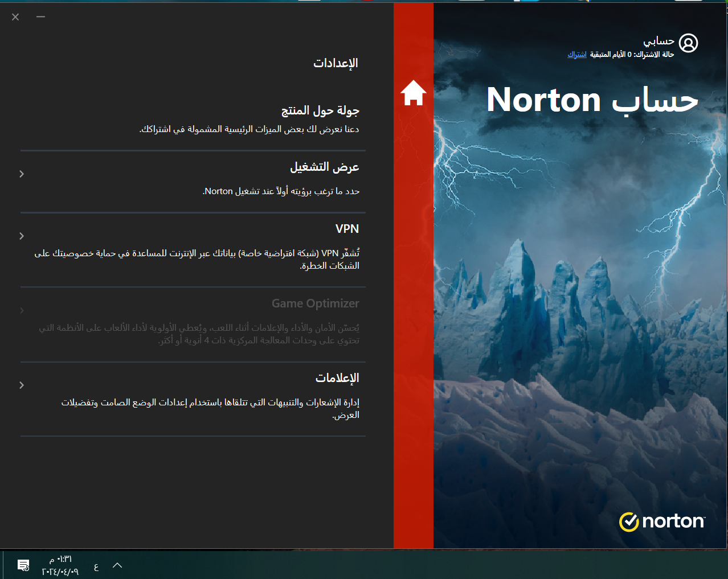Image resolution: width=728 pixels, height=579 pixels.
Task: Close the Norton settings window
Action: coord(15,17)
